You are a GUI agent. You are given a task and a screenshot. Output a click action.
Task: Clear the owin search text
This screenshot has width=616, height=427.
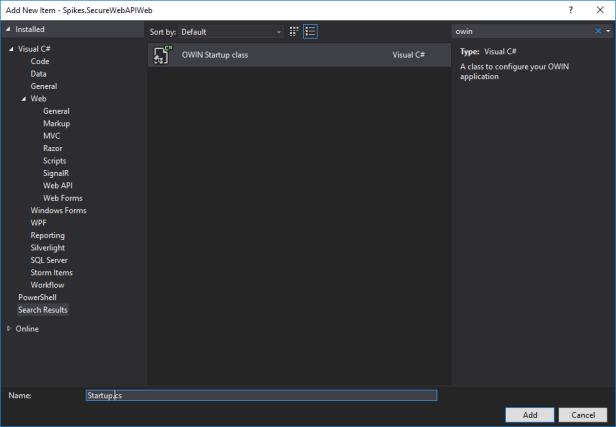(x=598, y=31)
